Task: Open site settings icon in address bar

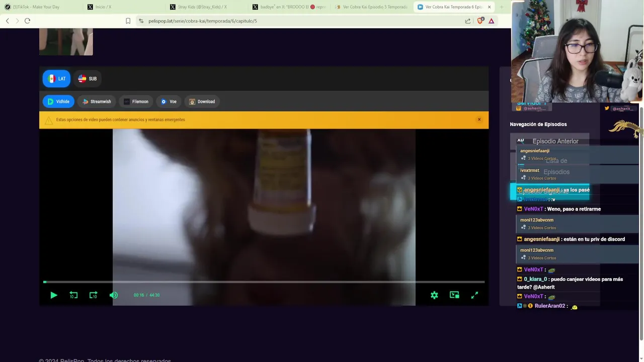Action: [x=141, y=21]
